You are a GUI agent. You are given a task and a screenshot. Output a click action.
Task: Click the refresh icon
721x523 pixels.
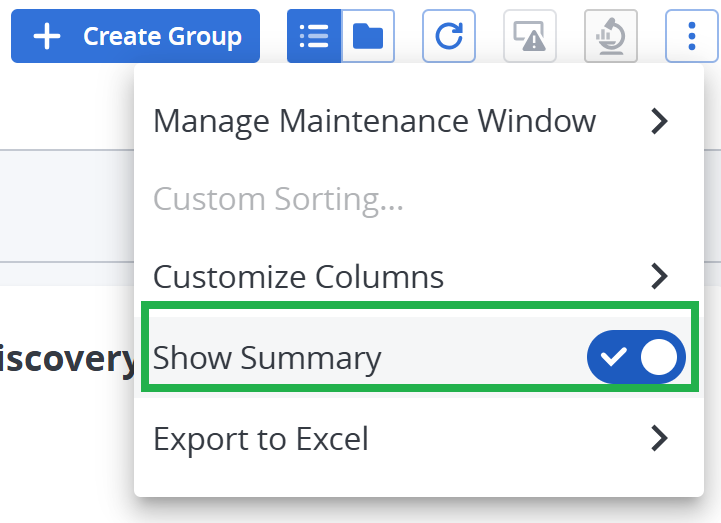tap(449, 37)
